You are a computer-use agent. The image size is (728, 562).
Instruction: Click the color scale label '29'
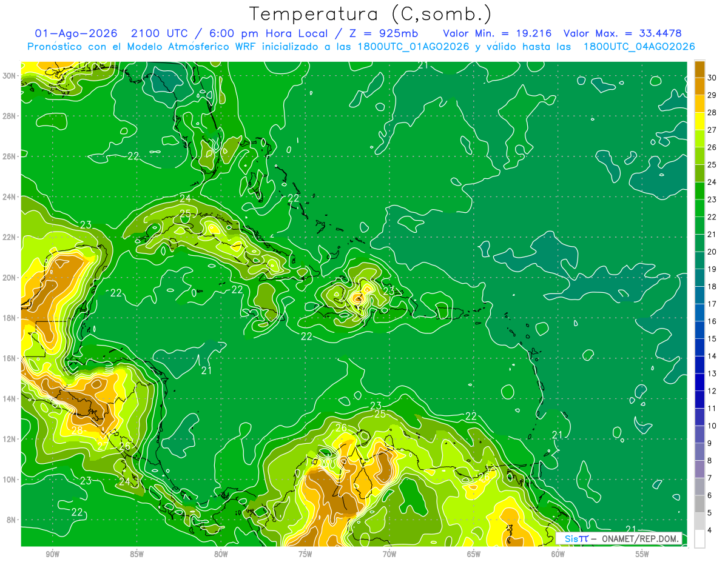[x=712, y=95]
